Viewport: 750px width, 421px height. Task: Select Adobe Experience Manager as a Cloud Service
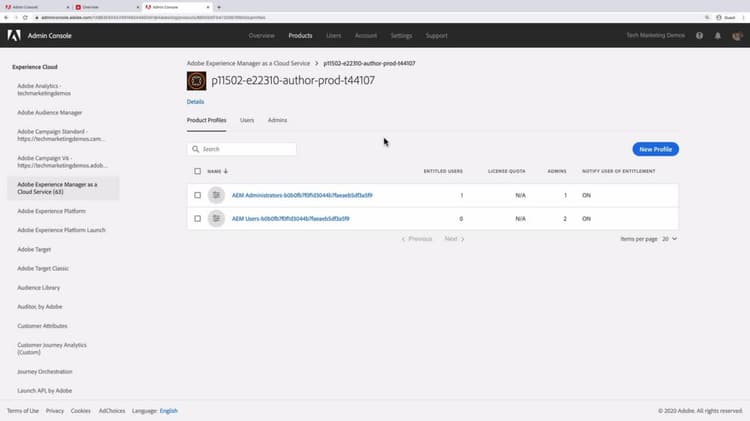pos(63,188)
